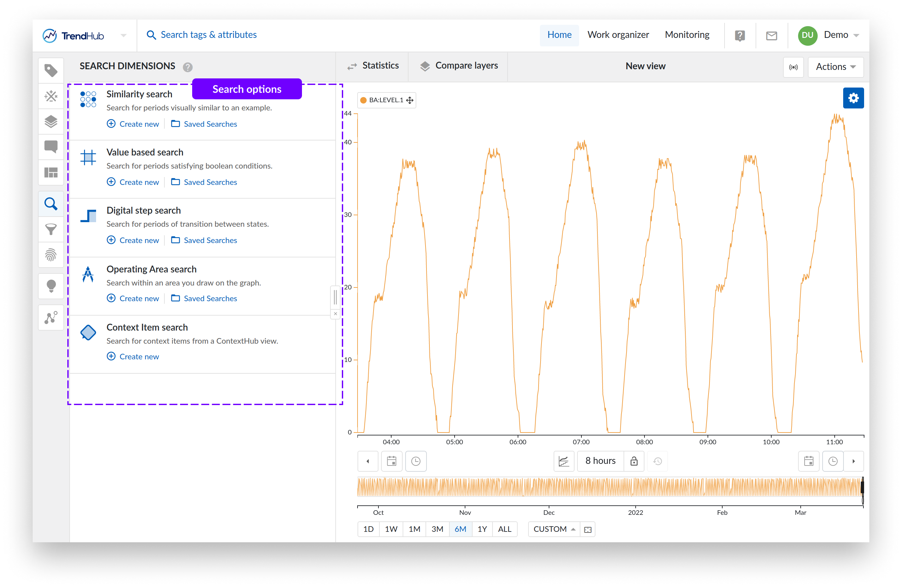The height and width of the screenshot is (588, 902).
Task: Click the Search tags & attributes field
Action: 209,35
